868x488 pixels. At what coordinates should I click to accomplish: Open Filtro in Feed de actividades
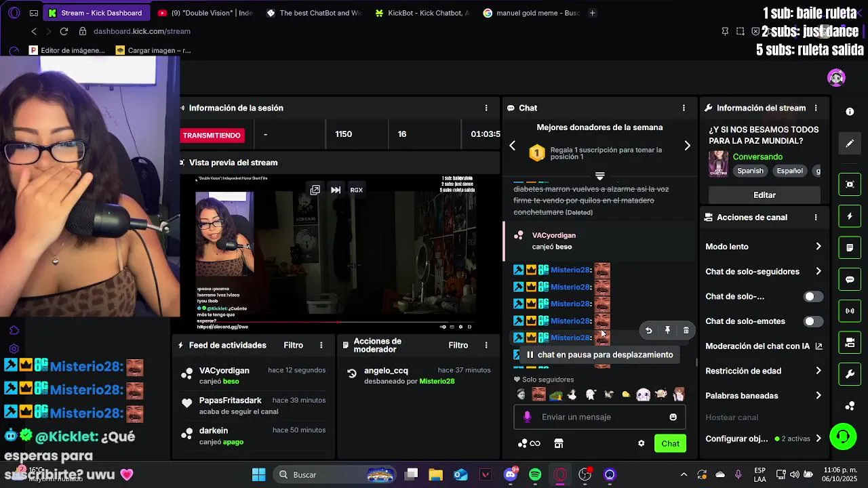pyautogui.click(x=293, y=346)
